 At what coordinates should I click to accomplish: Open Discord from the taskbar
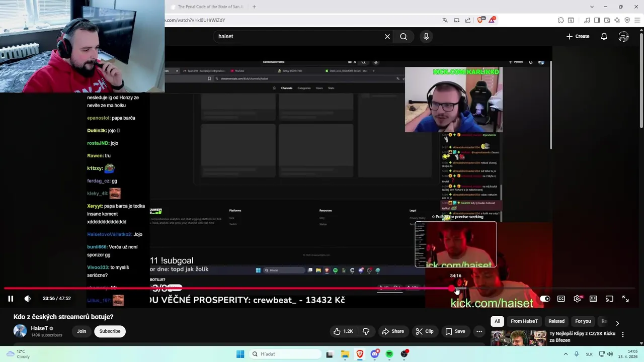click(374, 354)
